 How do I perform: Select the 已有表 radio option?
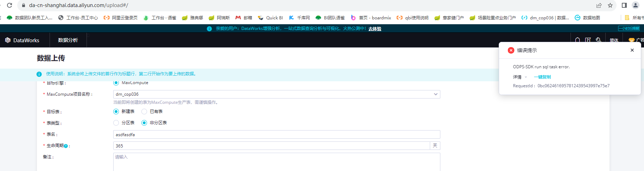[x=144, y=112]
